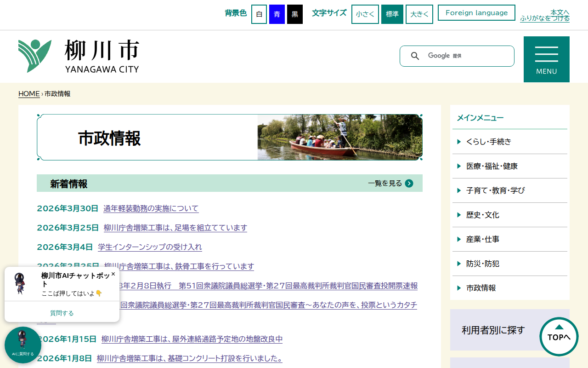Image resolution: width=588 pixels, height=368 pixels.
Task: Click the AI chatbot round avatar button
Action: coord(23,345)
